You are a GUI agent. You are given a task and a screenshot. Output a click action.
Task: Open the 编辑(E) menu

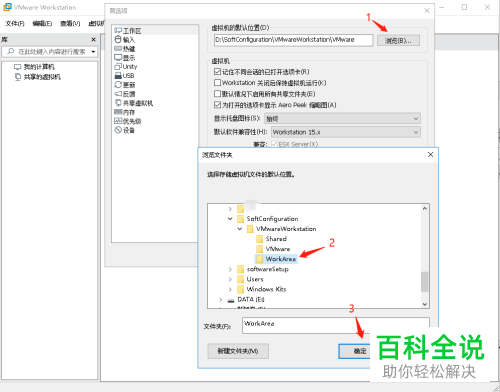pos(42,23)
